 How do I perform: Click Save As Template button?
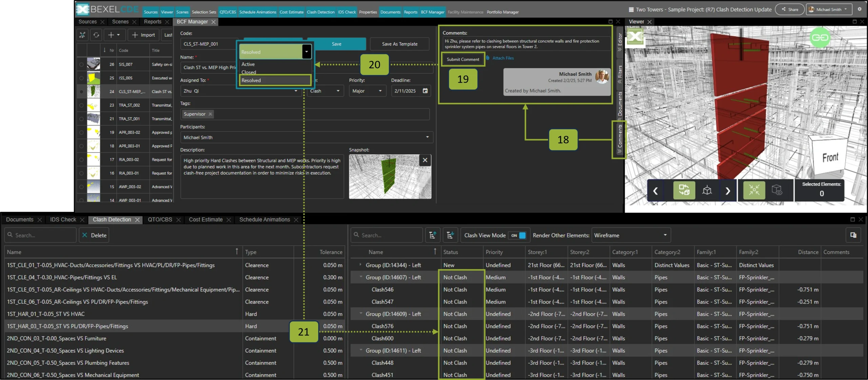click(399, 44)
